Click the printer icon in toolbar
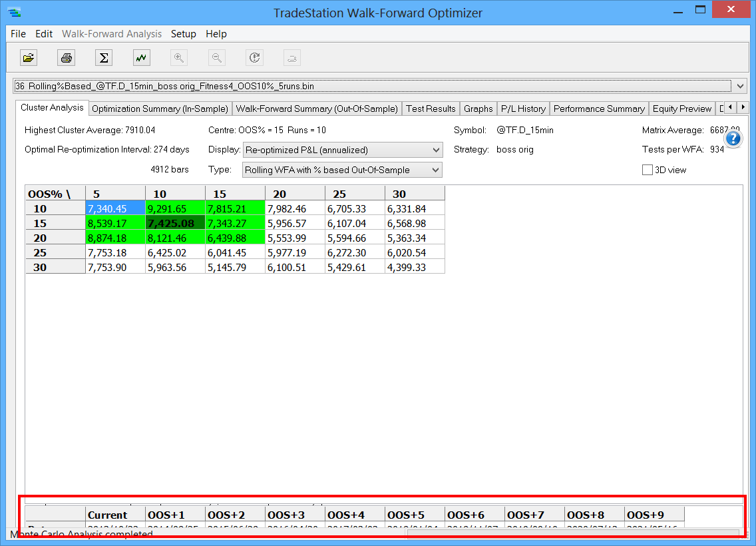Image resolution: width=756 pixels, height=546 pixels. click(66, 58)
